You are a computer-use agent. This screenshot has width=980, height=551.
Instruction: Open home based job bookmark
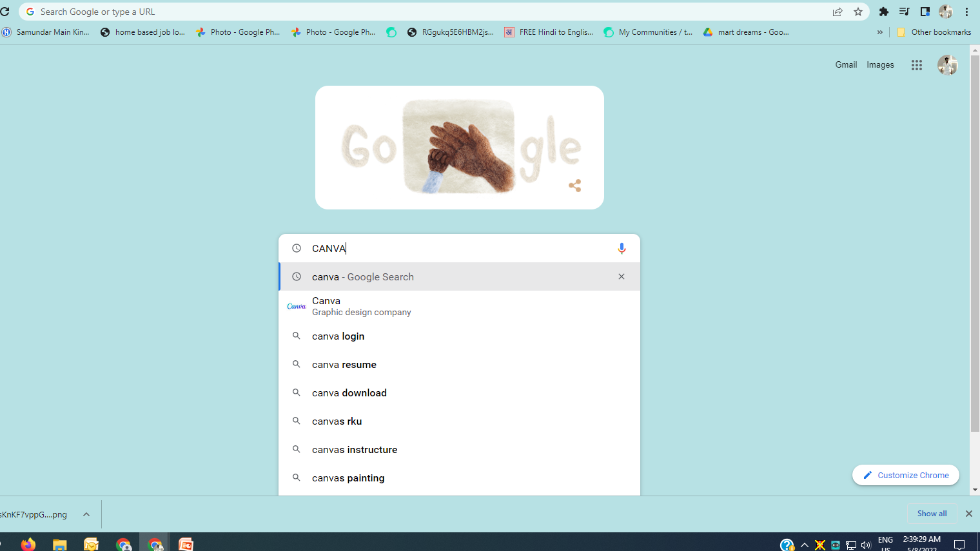point(143,32)
